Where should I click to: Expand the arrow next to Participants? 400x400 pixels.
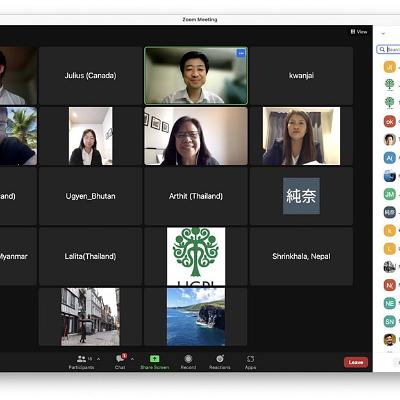tap(98, 359)
